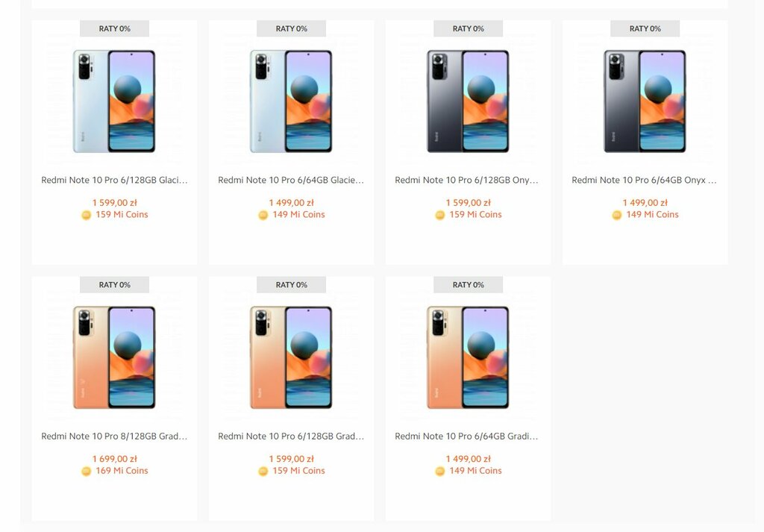Viewport: 764px width, 532px height.
Task: Click 1 499,00 zł price of 6/64GB Gradient
Action: point(468,459)
